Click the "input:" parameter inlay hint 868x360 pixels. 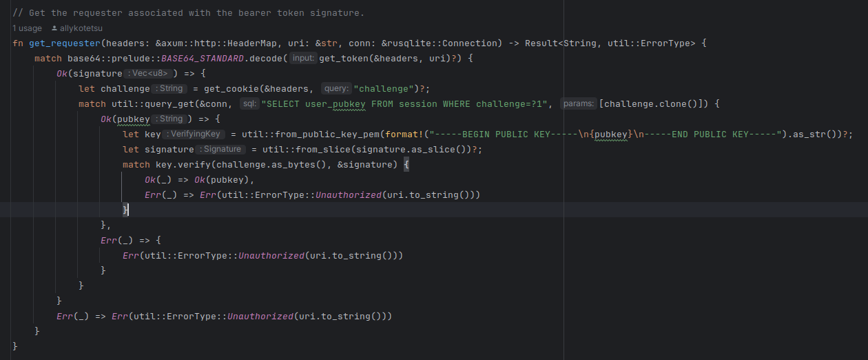[303, 59]
